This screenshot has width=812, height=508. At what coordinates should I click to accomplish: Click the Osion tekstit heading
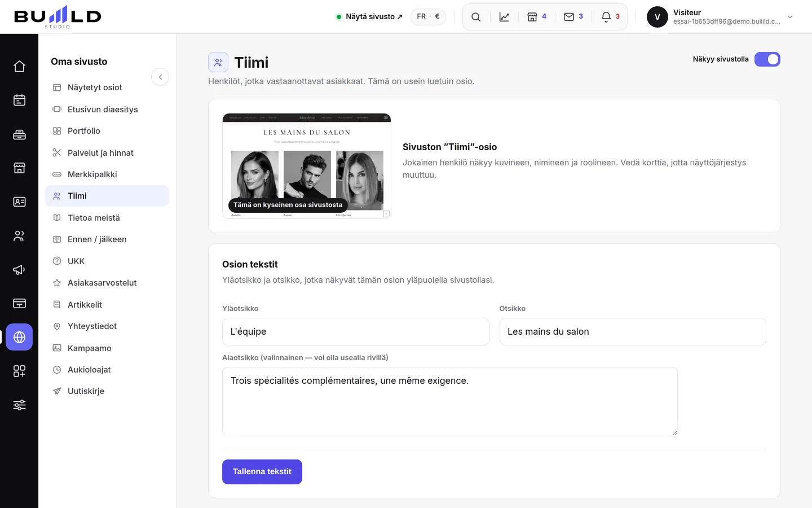(250, 264)
